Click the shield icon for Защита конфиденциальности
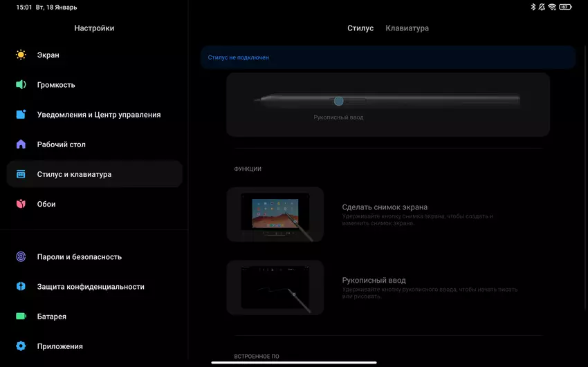The image size is (588, 367). [x=21, y=286]
